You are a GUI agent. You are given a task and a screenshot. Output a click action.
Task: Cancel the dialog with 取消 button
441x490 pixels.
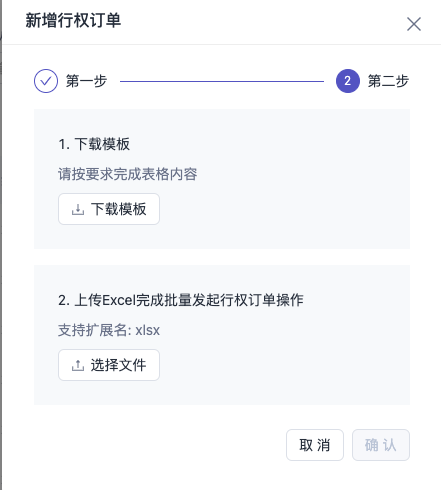(315, 445)
